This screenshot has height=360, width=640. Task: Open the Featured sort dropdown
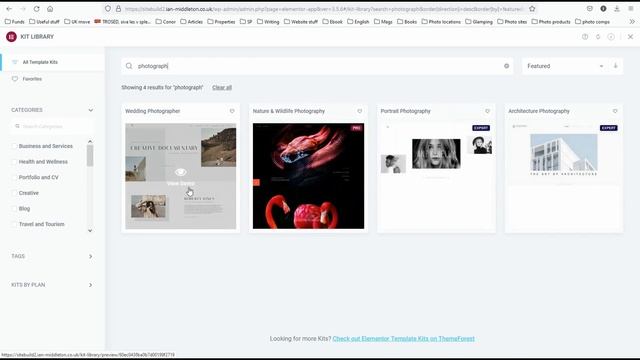565,66
